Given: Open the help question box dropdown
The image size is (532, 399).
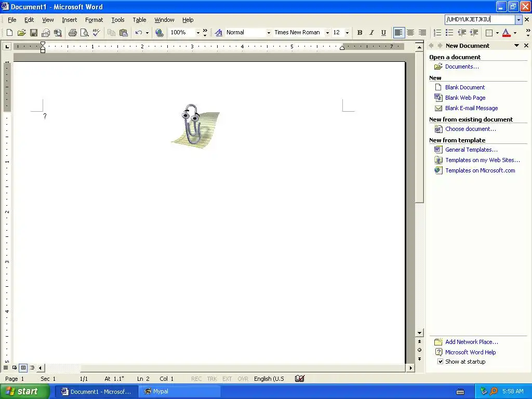Looking at the screenshot, I should coord(518,20).
